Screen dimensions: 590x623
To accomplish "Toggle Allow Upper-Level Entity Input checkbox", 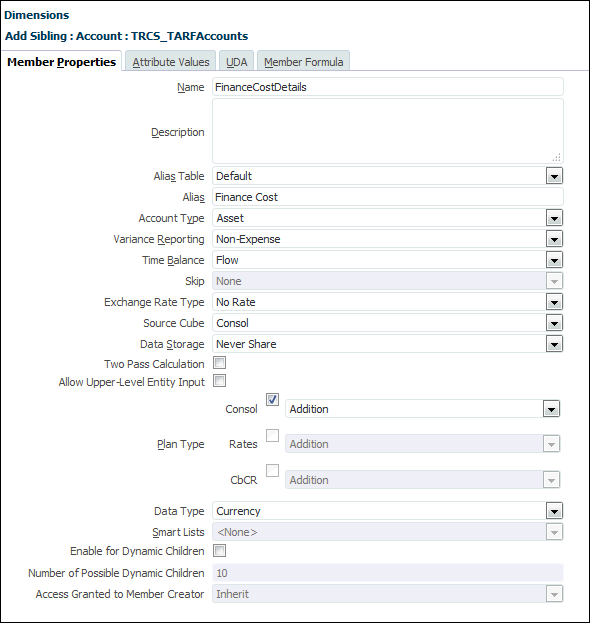I will 220,381.
